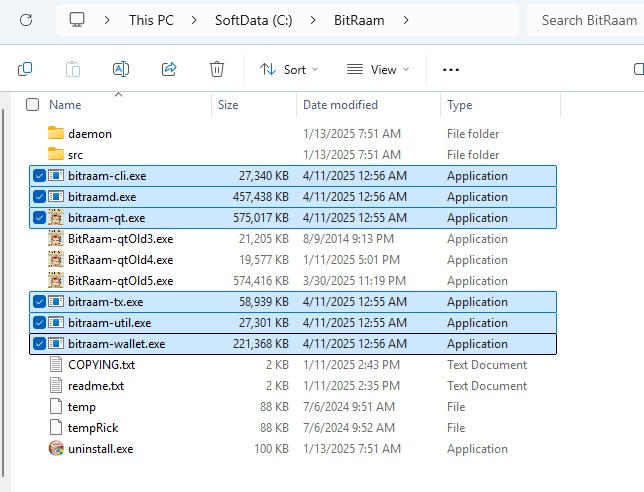This screenshot has height=492, width=644.
Task: Expand the chevron after SoftData (C:)
Action: coord(313,20)
